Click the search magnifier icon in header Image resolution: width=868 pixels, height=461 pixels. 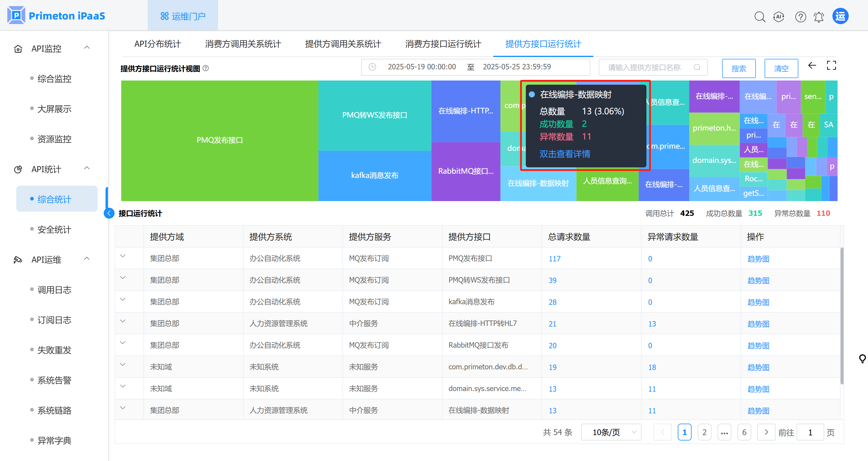[759, 17]
